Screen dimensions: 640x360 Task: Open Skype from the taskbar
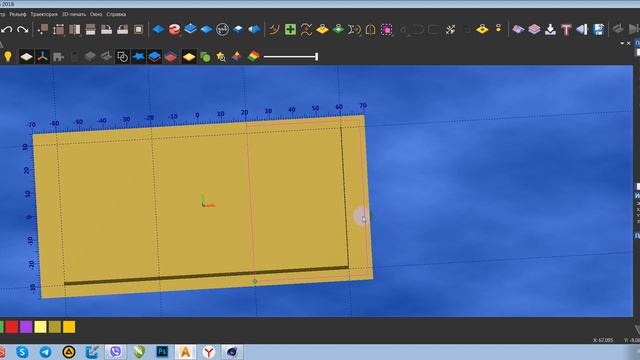pos(22,351)
